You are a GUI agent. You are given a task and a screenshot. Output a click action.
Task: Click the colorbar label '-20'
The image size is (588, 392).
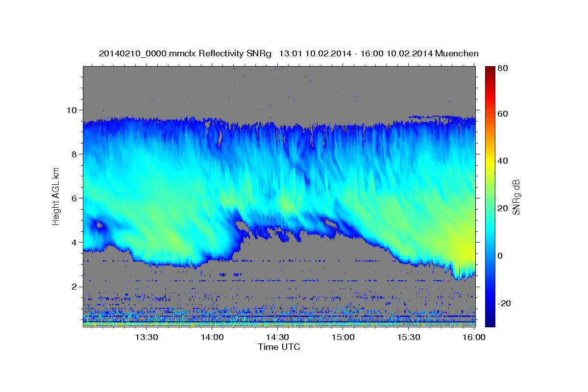[x=504, y=303]
